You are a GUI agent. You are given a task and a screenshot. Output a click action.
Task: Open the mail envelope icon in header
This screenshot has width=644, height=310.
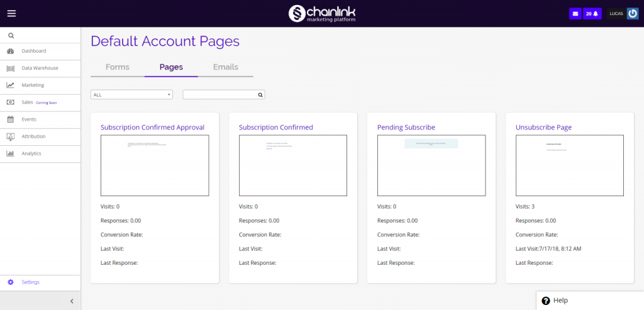pyautogui.click(x=575, y=14)
